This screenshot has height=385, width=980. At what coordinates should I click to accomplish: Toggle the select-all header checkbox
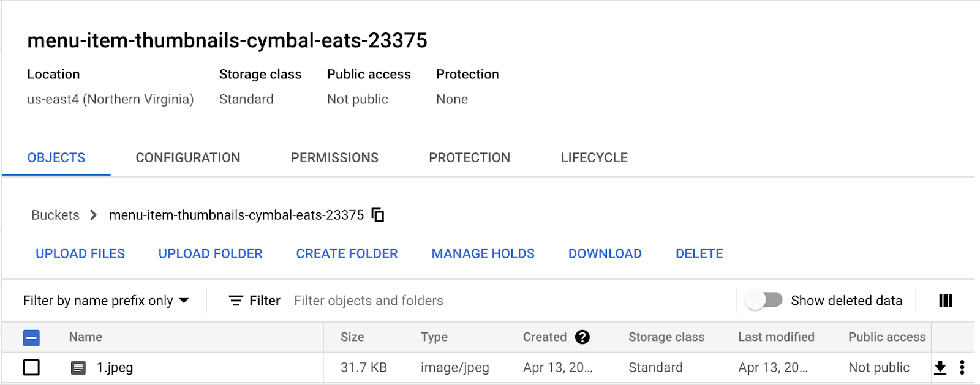pos(31,337)
